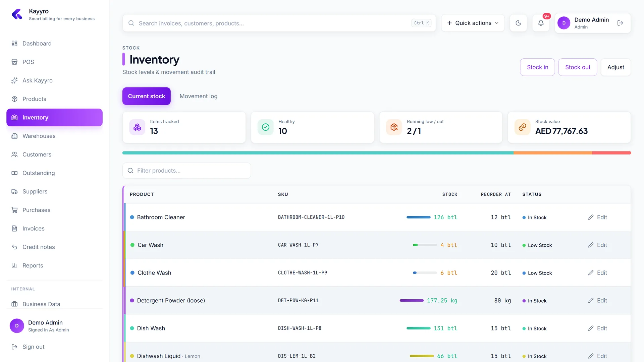Click the Business Data briefcase icon
644x362 pixels.
click(14, 304)
